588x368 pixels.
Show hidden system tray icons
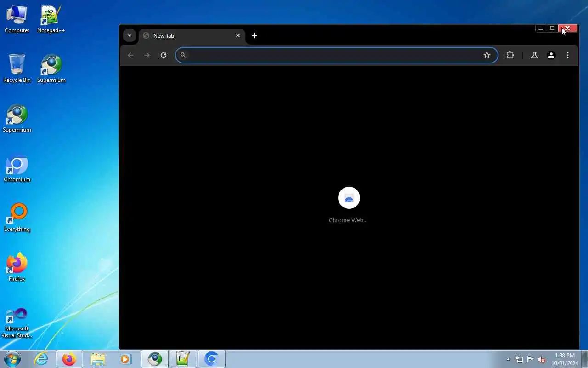pyautogui.click(x=508, y=359)
